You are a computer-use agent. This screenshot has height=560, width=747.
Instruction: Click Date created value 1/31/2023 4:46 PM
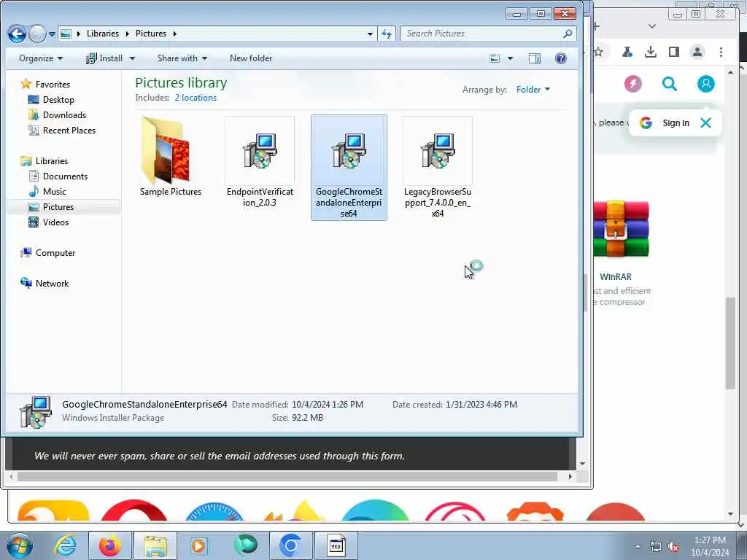pyautogui.click(x=481, y=404)
